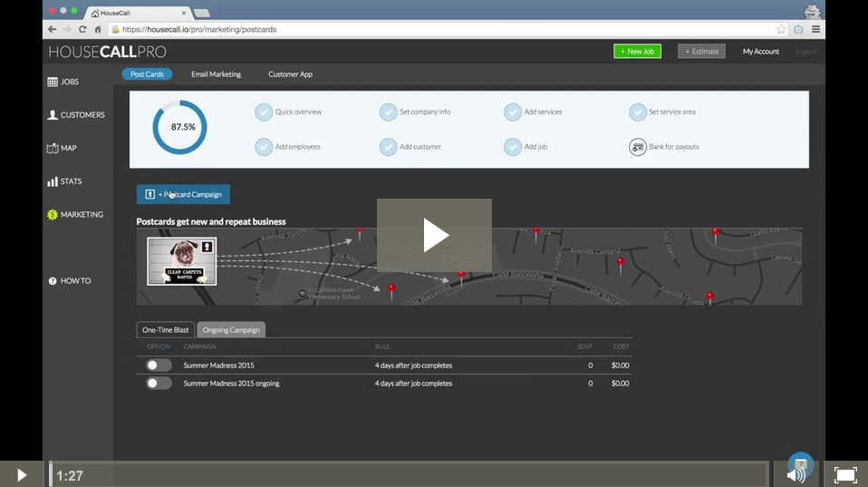Click the + Estimate button
The width and height of the screenshot is (868, 487).
click(x=701, y=51)
